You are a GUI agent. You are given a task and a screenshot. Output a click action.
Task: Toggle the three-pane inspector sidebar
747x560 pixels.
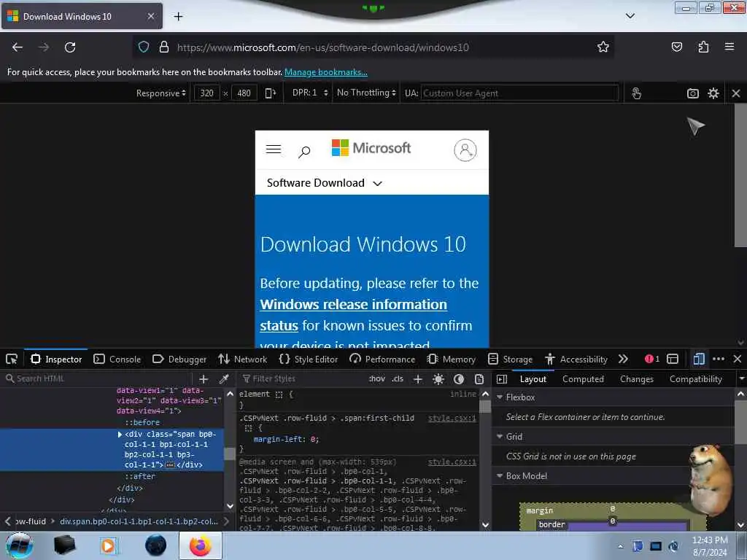(502, 379)
